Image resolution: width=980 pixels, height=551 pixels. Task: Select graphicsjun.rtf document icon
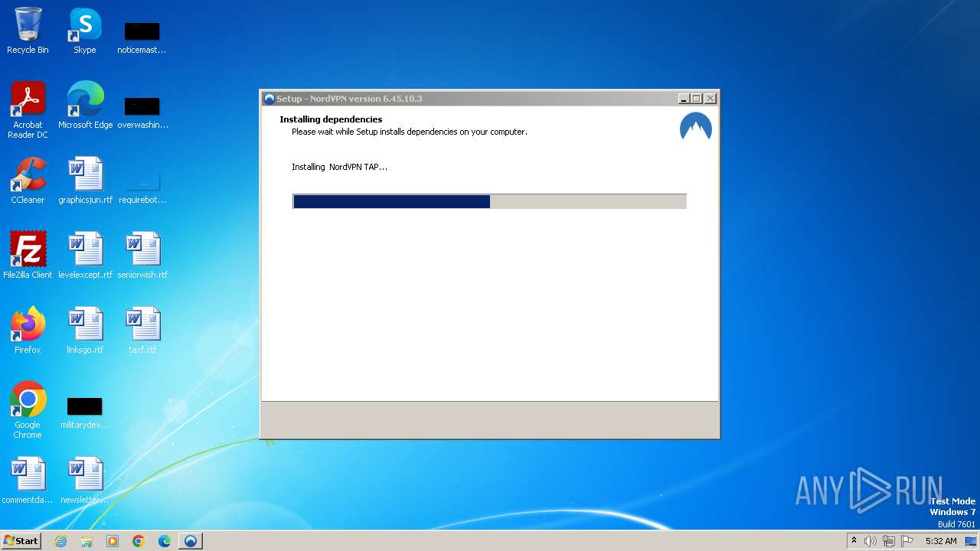(x=85, y=181)
